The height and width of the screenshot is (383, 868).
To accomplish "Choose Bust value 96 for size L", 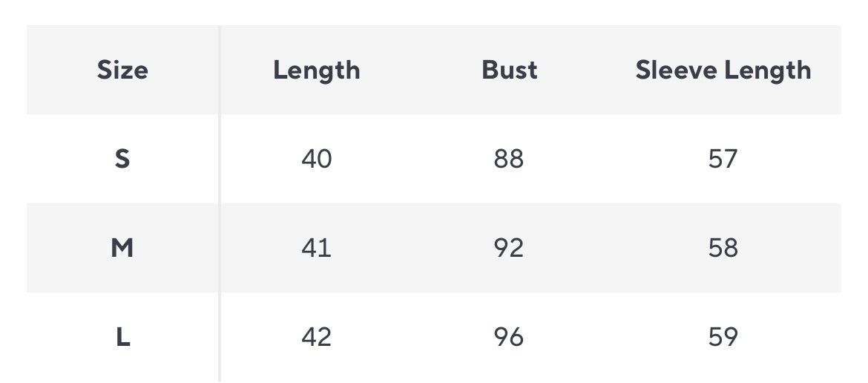I will pyautogui.click(x=509, y=337).
